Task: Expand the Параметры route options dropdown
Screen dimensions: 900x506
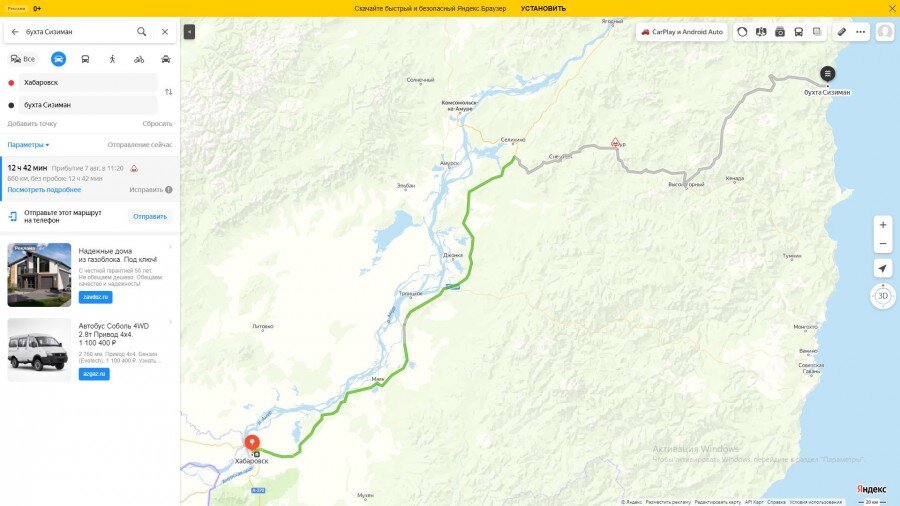Action: [28, 145]
